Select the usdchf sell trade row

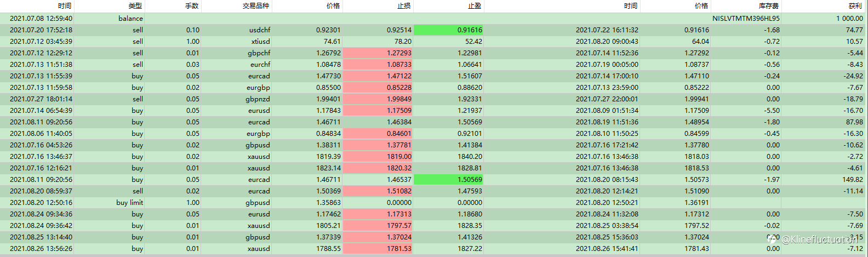coord(434,30)
